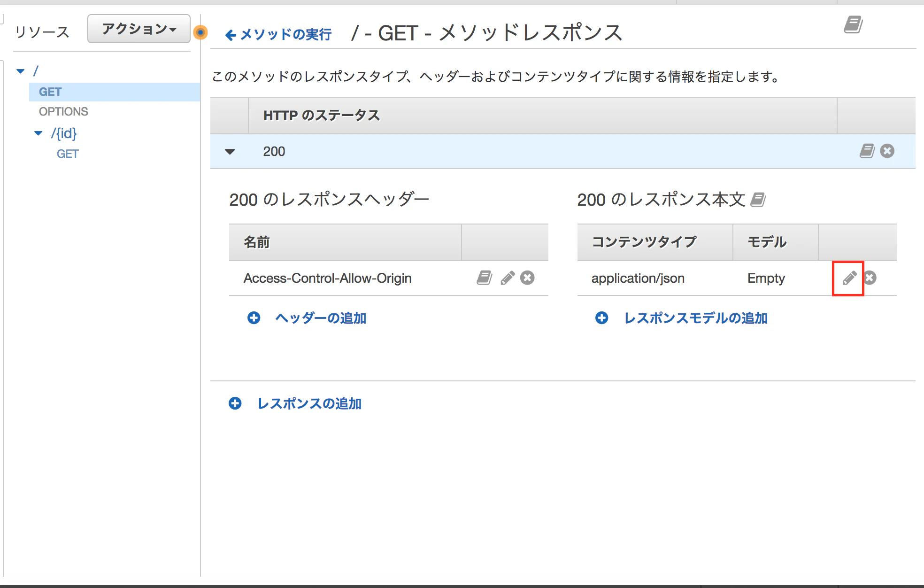Screen dimensions: 924x588
Task: Click レスポンスの追加 link
Action: click(x=309, y=403)
